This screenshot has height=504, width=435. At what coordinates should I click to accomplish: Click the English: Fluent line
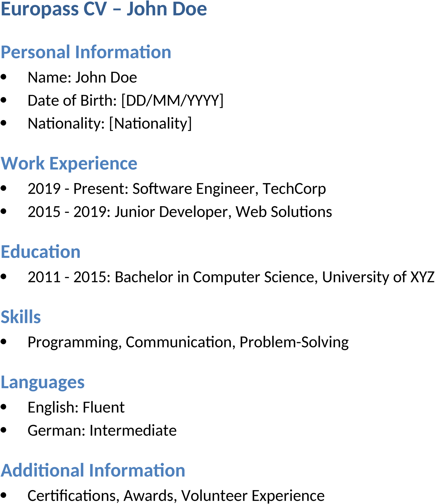(76, 408)
